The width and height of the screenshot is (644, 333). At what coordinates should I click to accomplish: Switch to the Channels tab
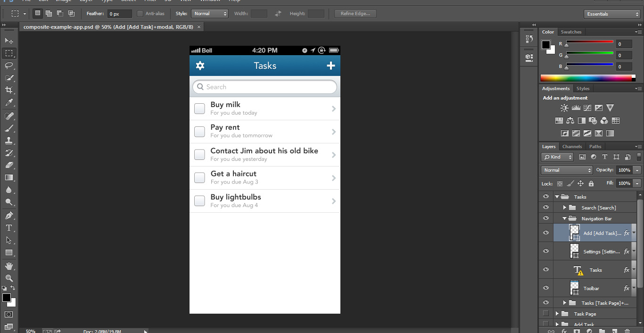(x=572, y=146)
